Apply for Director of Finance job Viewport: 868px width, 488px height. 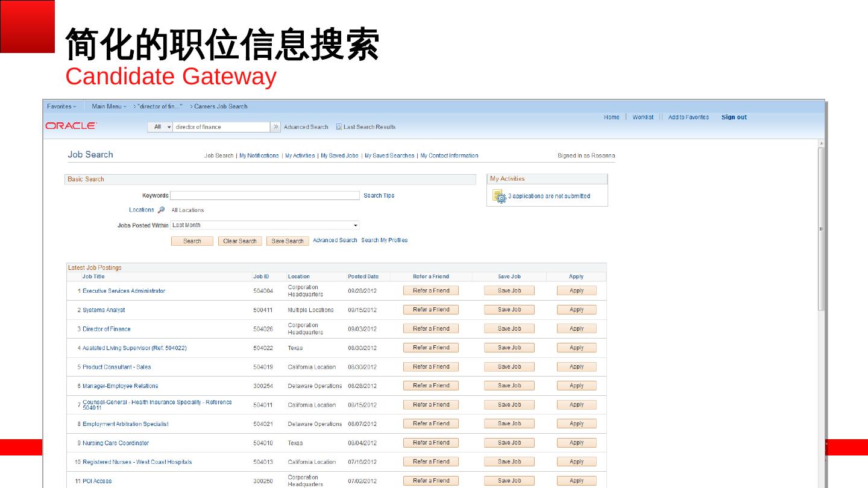[x=576, y=329]
